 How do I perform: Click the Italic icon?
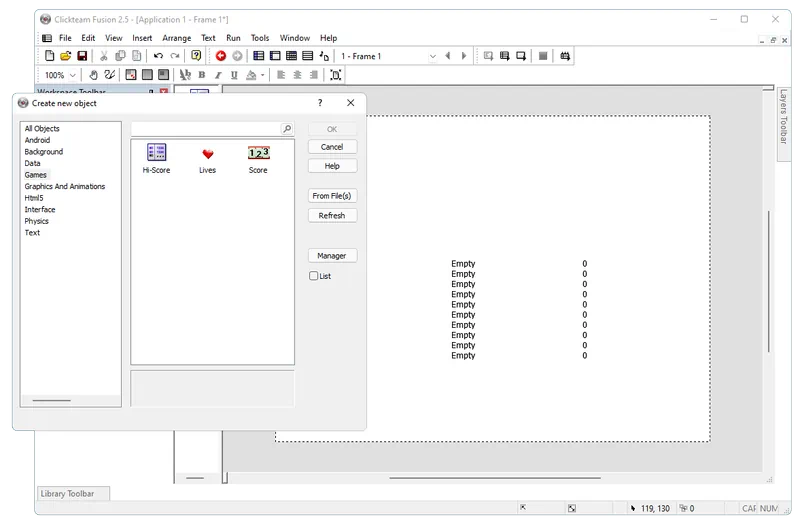pos(218,75)
